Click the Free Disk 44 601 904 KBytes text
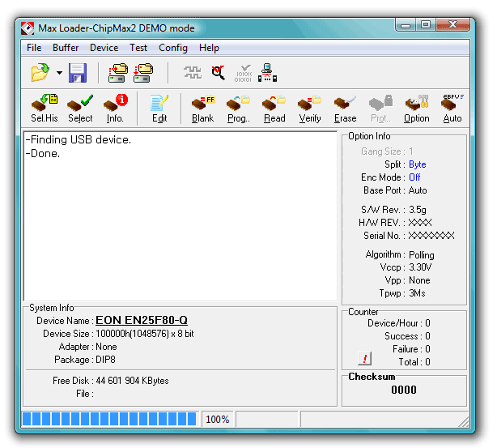497x448 pixels. 132,381
